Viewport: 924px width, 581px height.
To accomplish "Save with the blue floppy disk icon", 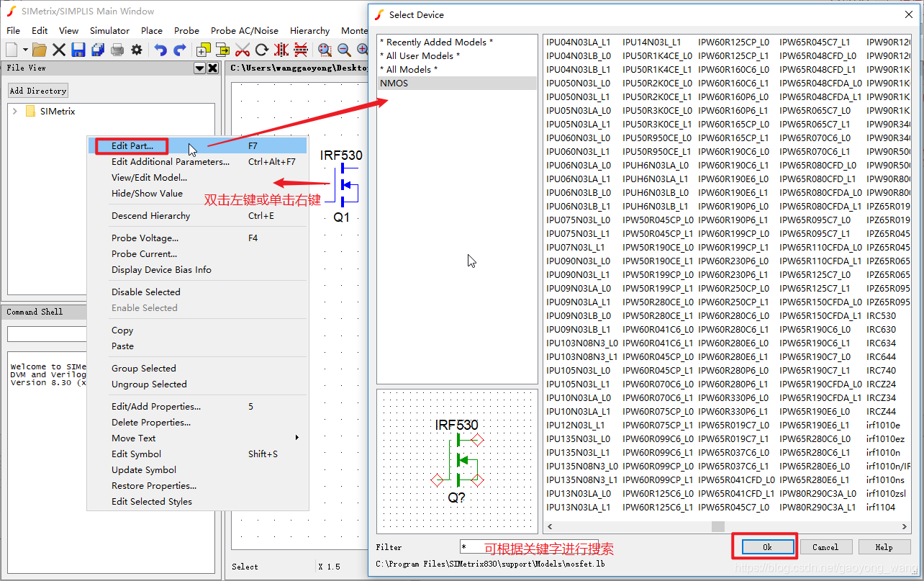I will tap(78, 50).
